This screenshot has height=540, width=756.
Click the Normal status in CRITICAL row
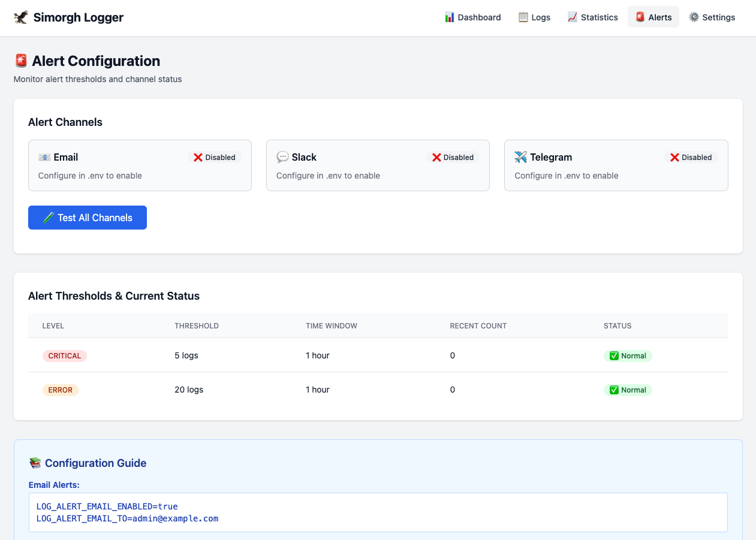(x=628, y=356)
